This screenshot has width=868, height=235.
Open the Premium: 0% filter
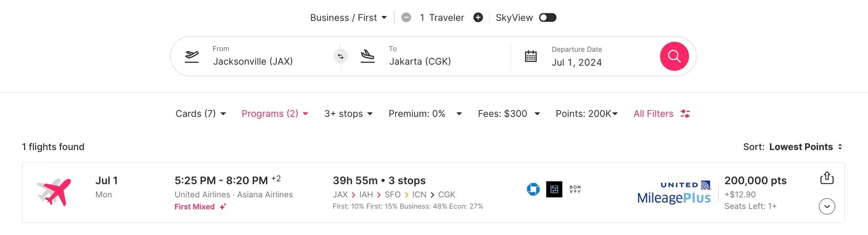coord(425,114)
